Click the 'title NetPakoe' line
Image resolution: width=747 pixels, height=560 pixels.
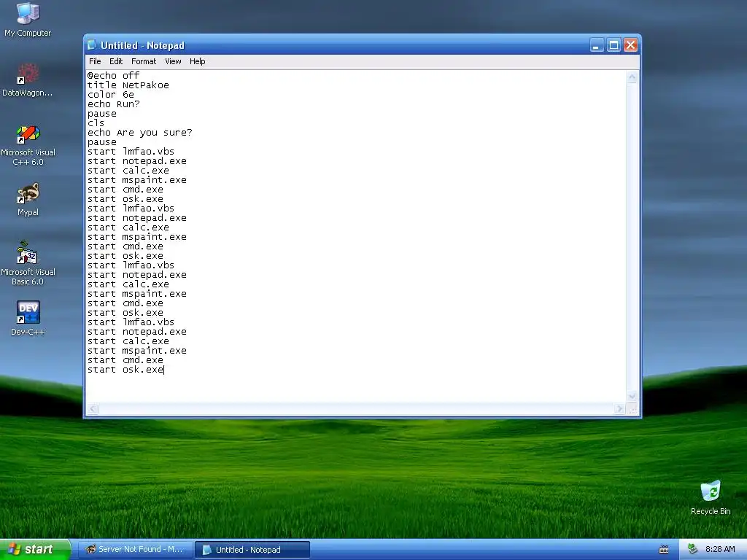128,85
